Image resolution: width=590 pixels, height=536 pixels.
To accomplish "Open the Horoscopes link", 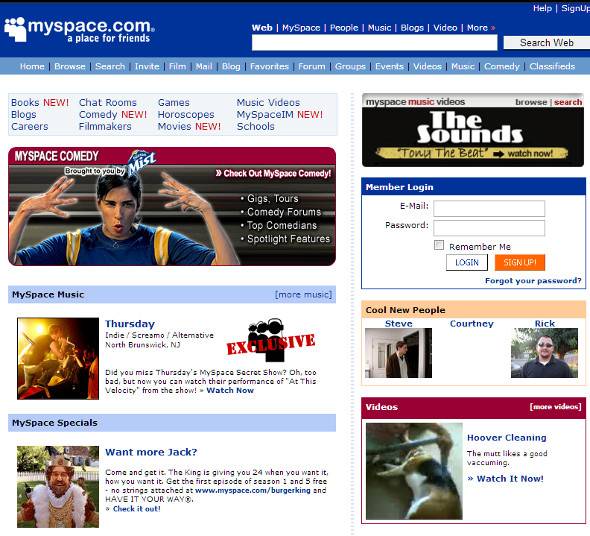I will coord(186,114).
